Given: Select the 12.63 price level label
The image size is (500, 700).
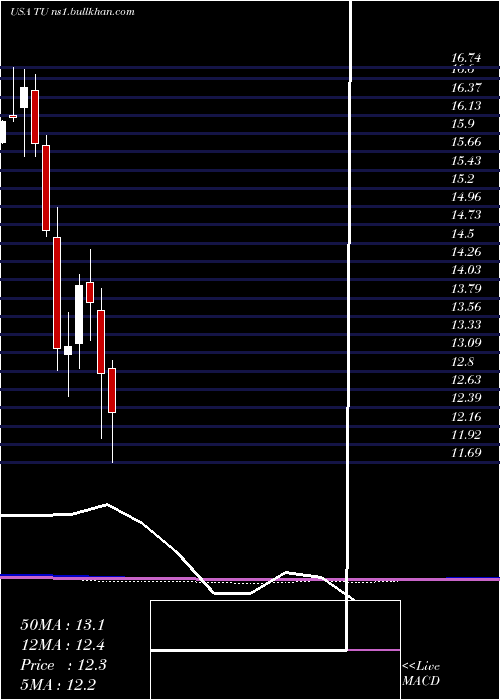Looking at the screenshot, I should click(466, 379).
